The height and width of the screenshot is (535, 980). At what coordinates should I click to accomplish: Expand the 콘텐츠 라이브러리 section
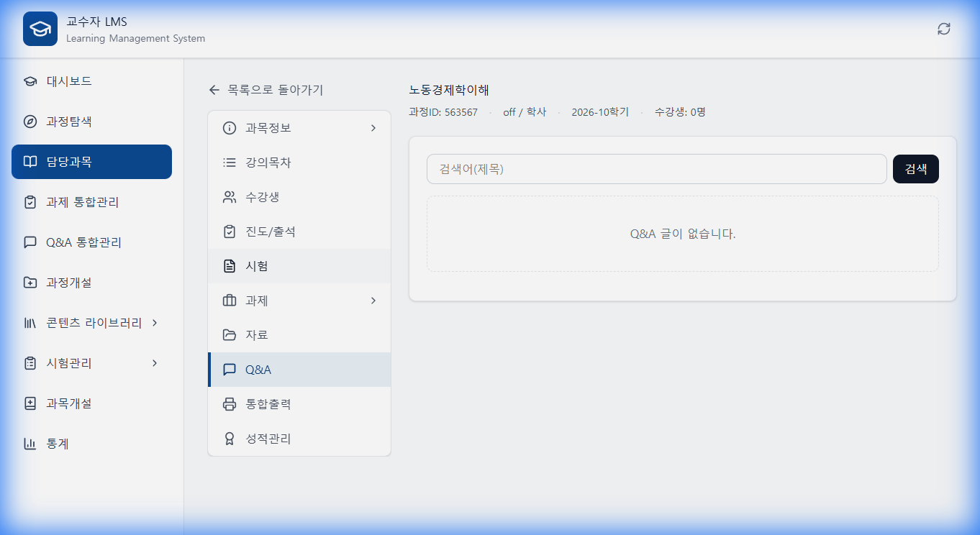coord(154,323)
